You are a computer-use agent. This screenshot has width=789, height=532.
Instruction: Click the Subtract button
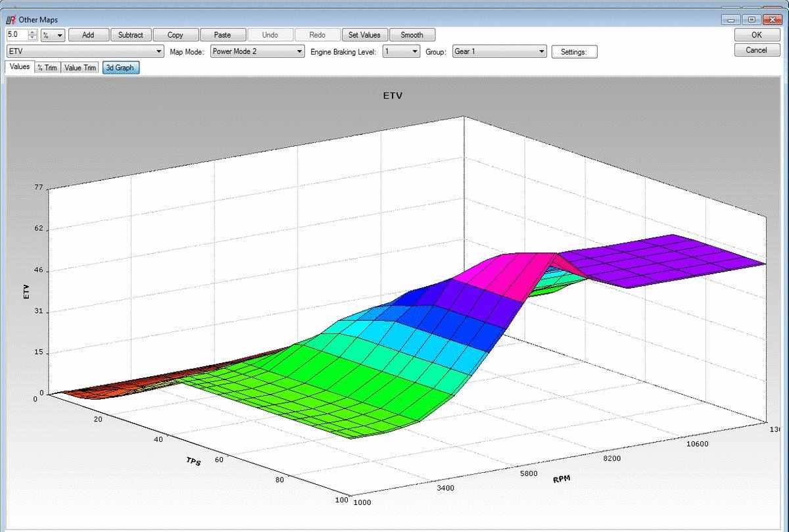tap(131, 35)
